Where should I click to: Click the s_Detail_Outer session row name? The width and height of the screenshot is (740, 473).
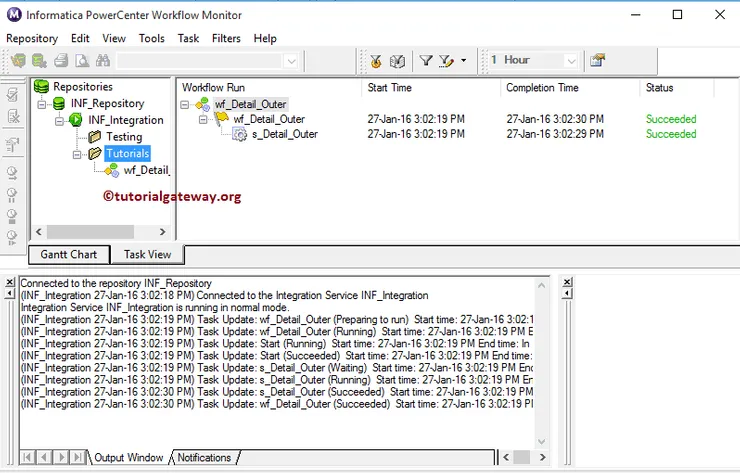pos(285,134)
